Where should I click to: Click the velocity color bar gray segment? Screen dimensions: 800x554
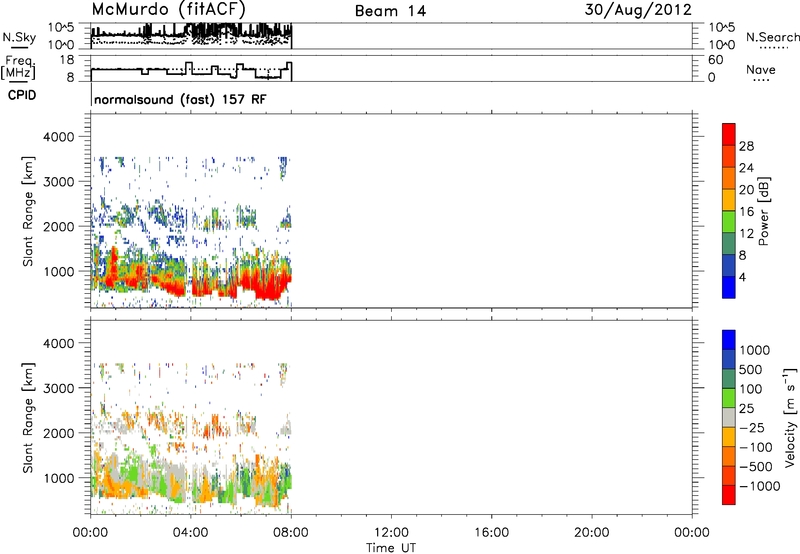click(x=729, y=417)
